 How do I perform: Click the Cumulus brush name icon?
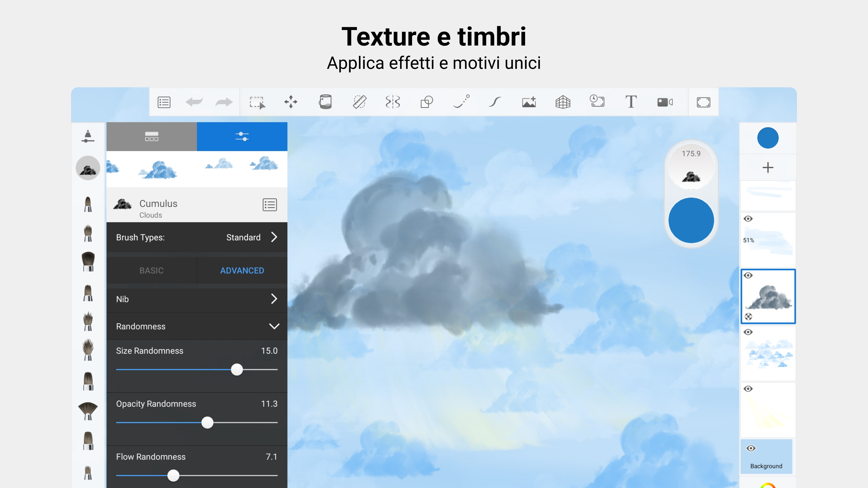[x=122, y=204]
